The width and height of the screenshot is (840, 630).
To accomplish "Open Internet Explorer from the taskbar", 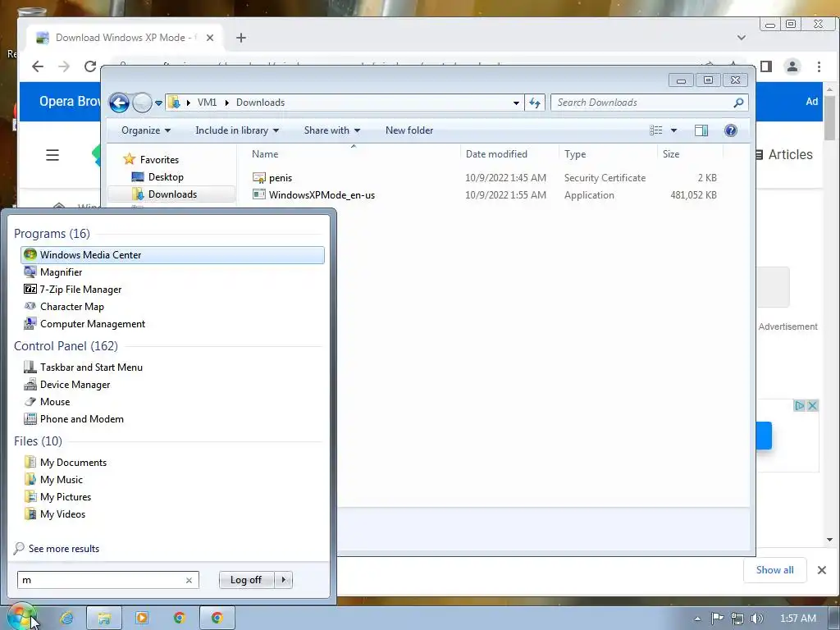I will coord(66,618).
